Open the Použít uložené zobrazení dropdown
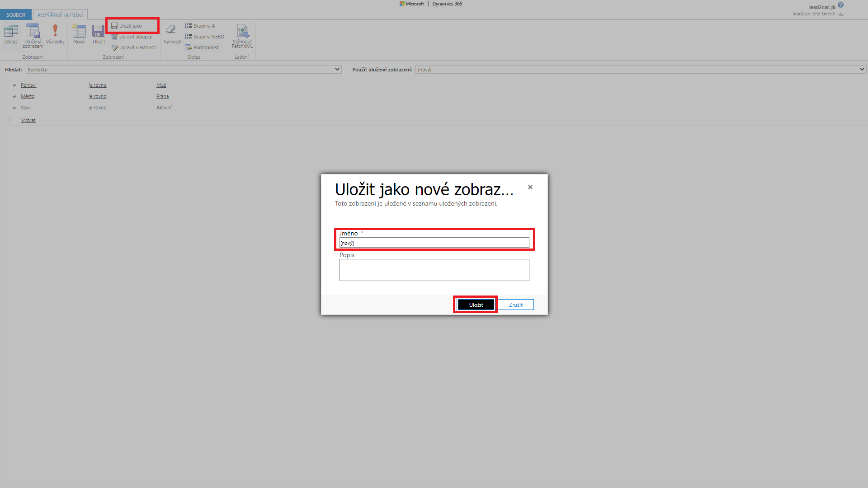Viewport: 868px width, 488px height. click(640, 70)
